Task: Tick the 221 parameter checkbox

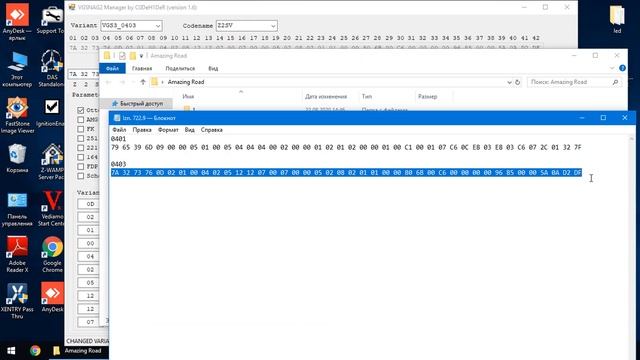Action: pos(80,148)
